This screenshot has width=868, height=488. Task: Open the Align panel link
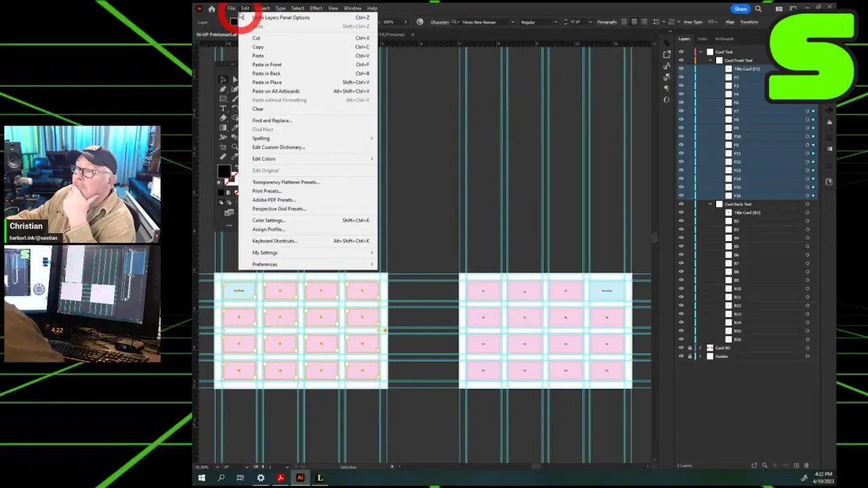730,22
